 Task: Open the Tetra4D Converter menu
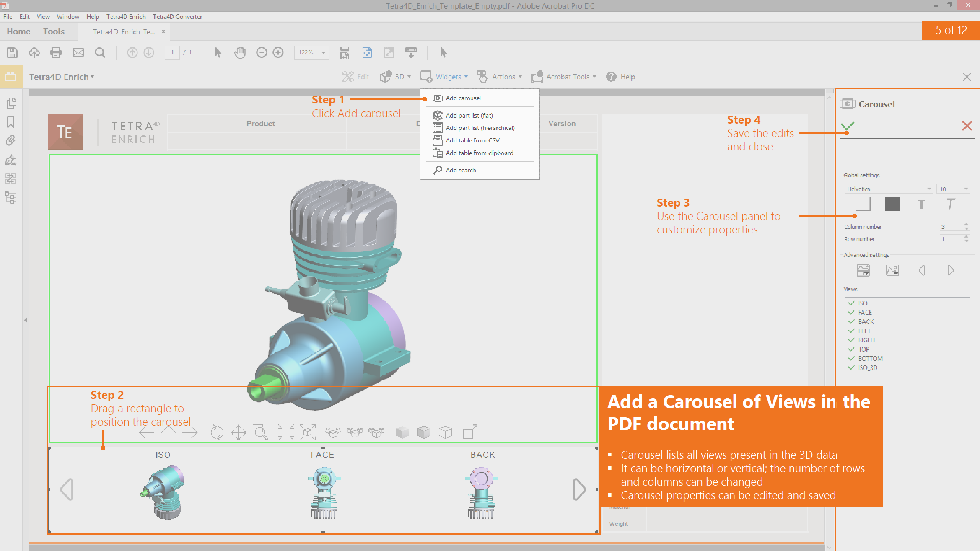click(x=177, y=17)
